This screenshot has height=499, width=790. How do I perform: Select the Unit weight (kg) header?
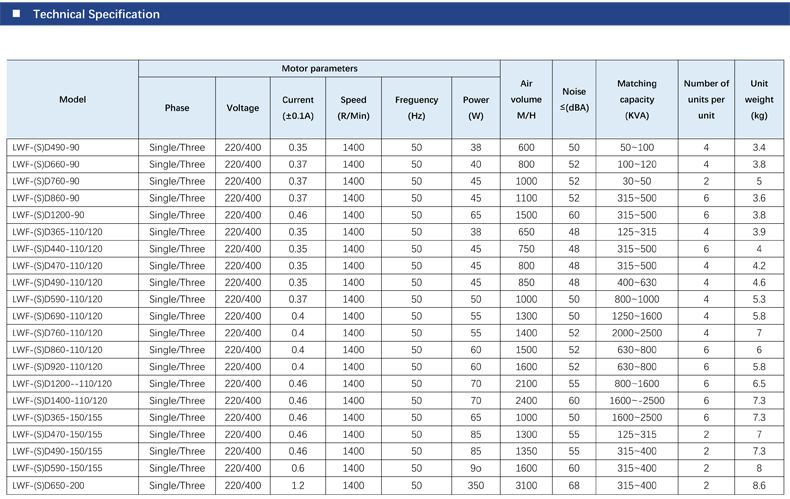click(759, 99)
